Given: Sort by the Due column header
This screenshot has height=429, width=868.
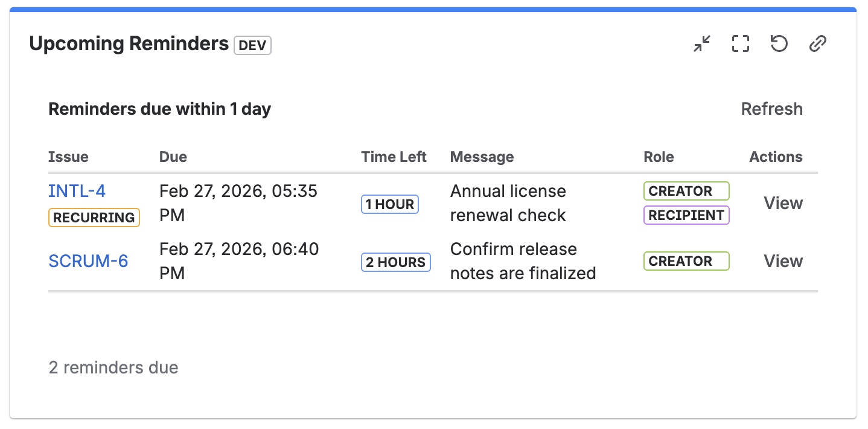Looking at the screenshot, I should [x=173, y=156].
